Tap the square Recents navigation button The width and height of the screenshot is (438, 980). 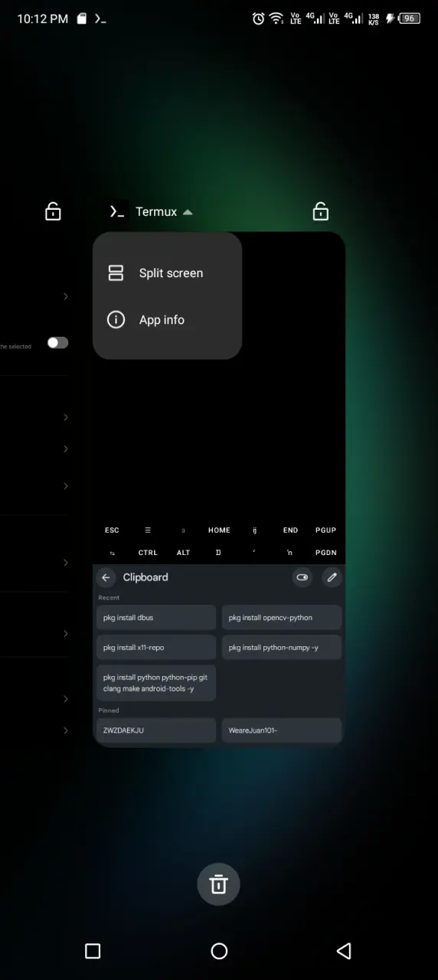point(93,951)
